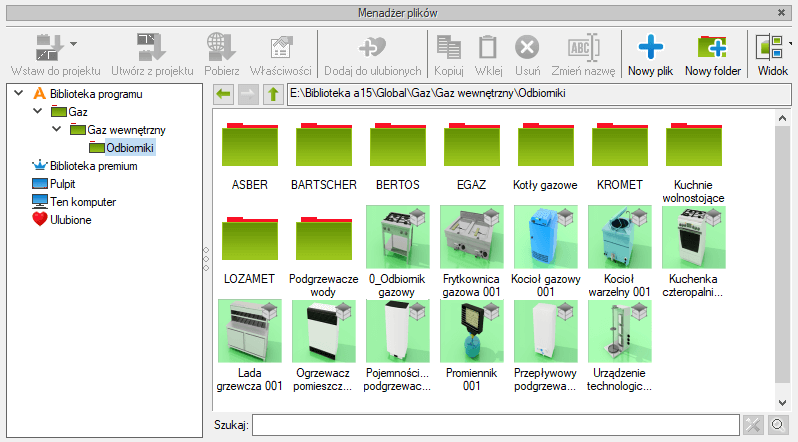Click the Kopiuj copy icon
The image size is (798, 442).
pyautogui.click(x=448, y=47)
